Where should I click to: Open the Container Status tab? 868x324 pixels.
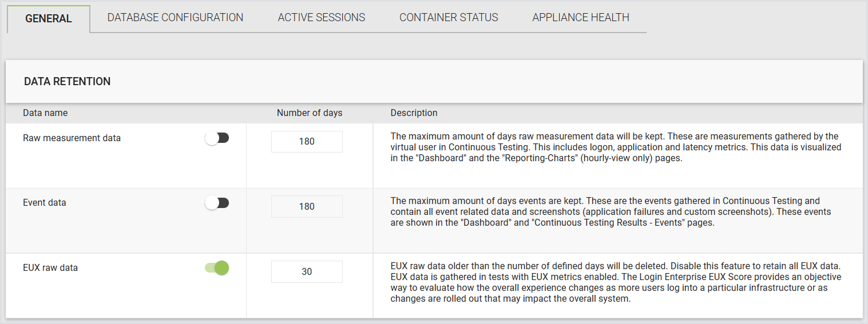click(x=449, y=18)
